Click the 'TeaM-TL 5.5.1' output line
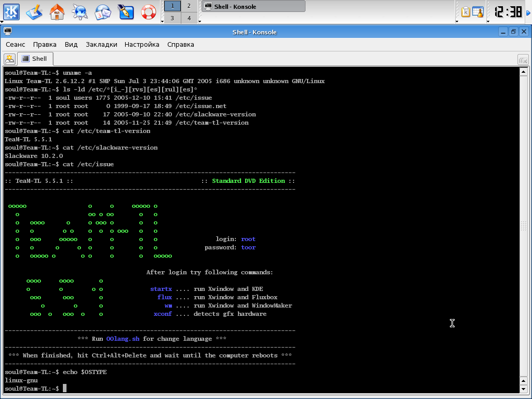 (x=28, y=139)
